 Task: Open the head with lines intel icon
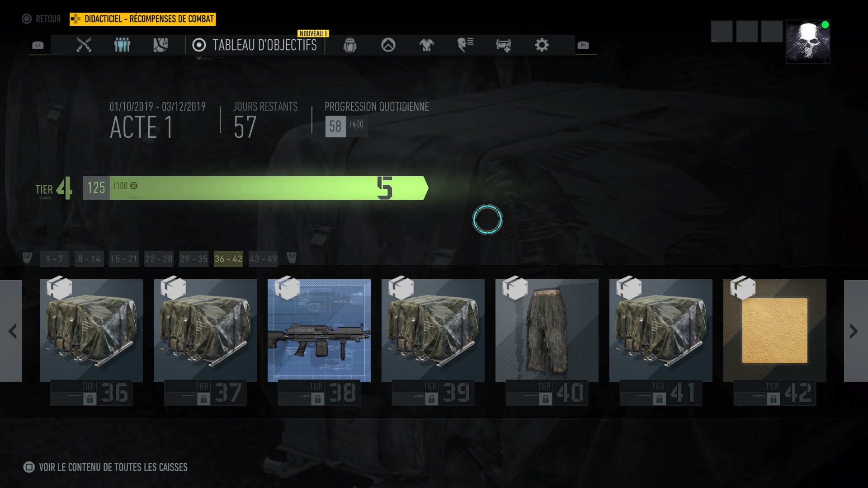point(465,45)
